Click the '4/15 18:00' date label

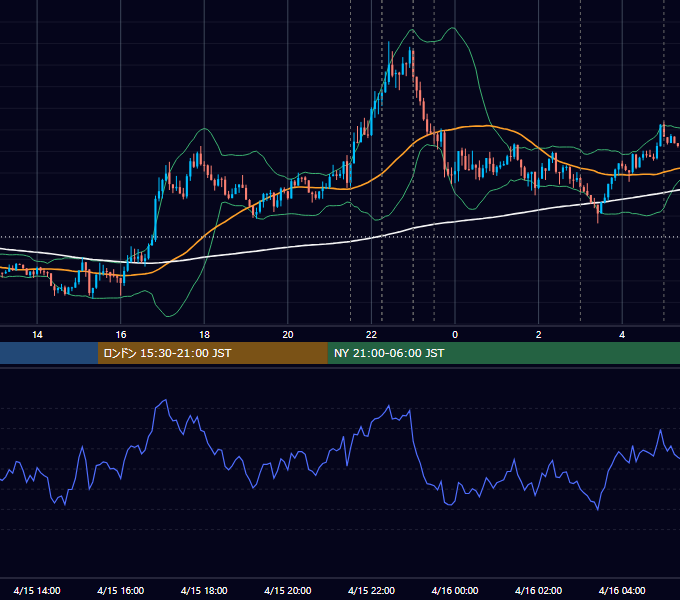click(204, 590)
